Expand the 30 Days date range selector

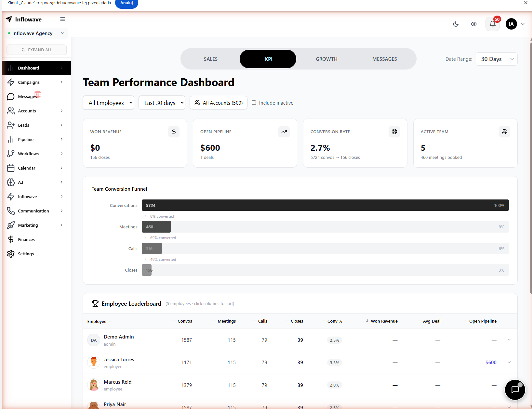[x=496, y=59]
